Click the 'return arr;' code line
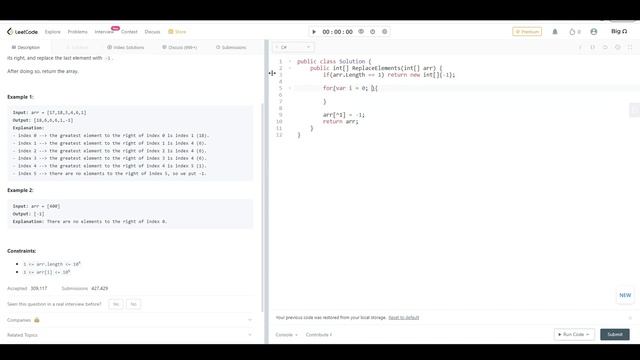Screen dimensions: 640x360 click(x=340, y=121)
